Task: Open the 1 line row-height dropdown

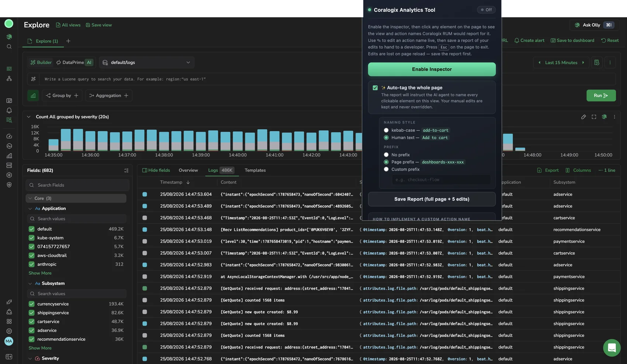Action: pyautogui.click(x=607, y=170)
